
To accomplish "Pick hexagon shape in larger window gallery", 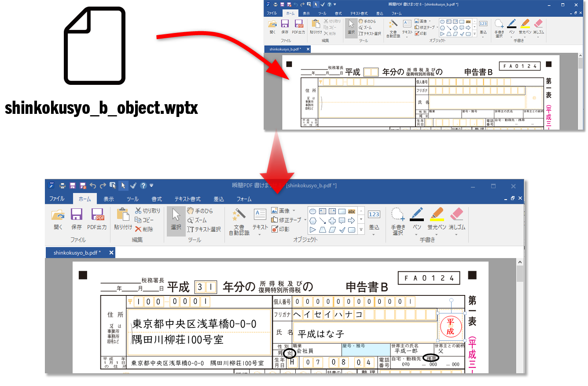I will click(313, 220).
